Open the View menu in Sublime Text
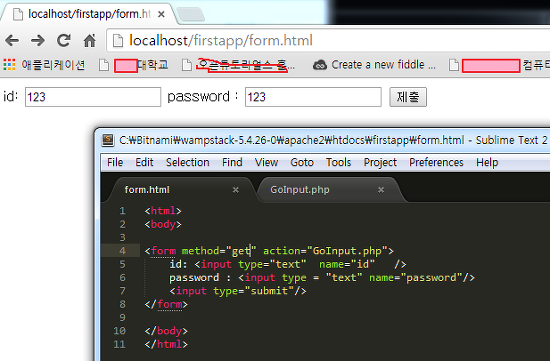 pos(266,162)
